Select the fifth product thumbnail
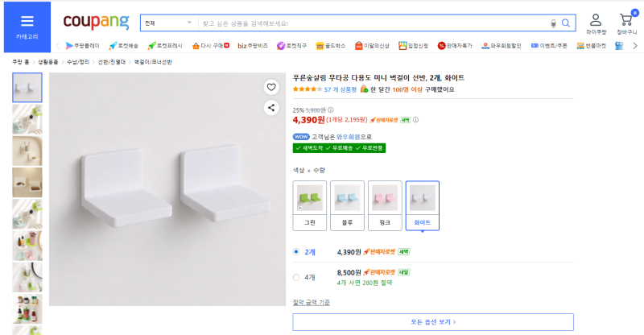644x335 pixels. coord(27,213)
